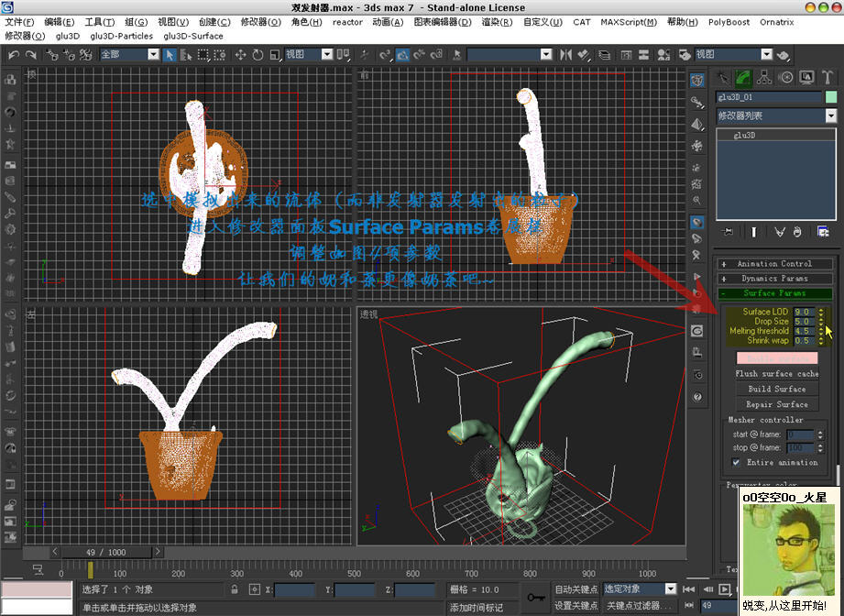Click the Pin Stack icon under modifier stack

coord(728,232)
